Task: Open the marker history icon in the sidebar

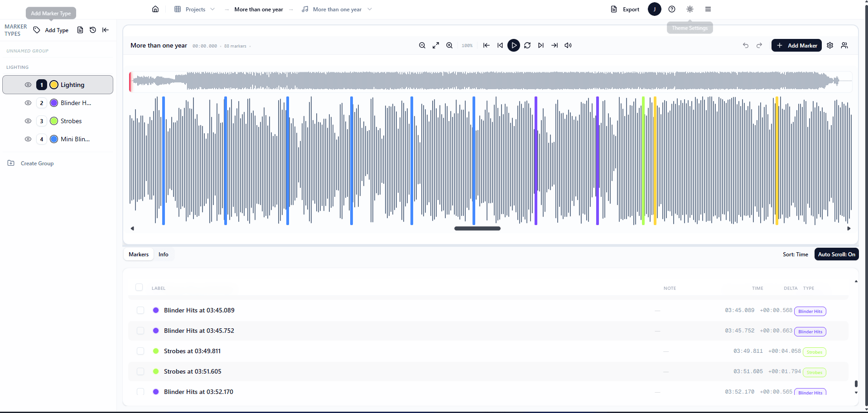Action: tap(93, 30)
